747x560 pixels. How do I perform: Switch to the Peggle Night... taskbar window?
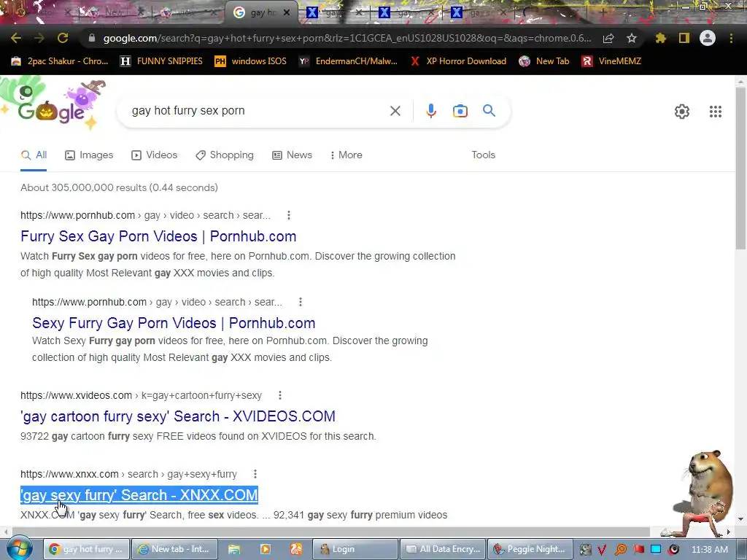[530, 549]
